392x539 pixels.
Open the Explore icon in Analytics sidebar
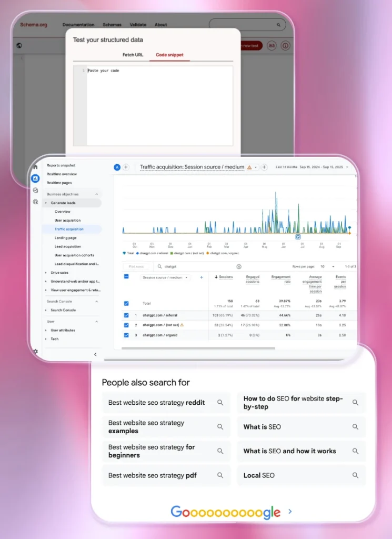[x=35, y=190]
